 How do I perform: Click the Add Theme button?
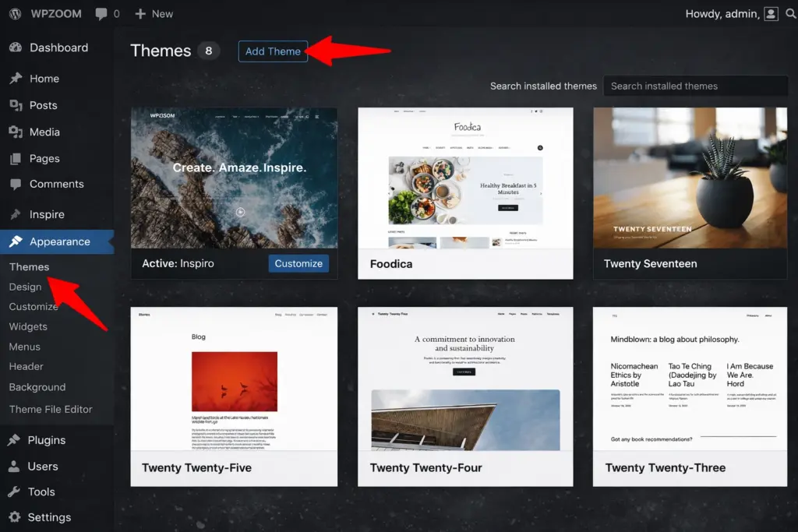273,51
